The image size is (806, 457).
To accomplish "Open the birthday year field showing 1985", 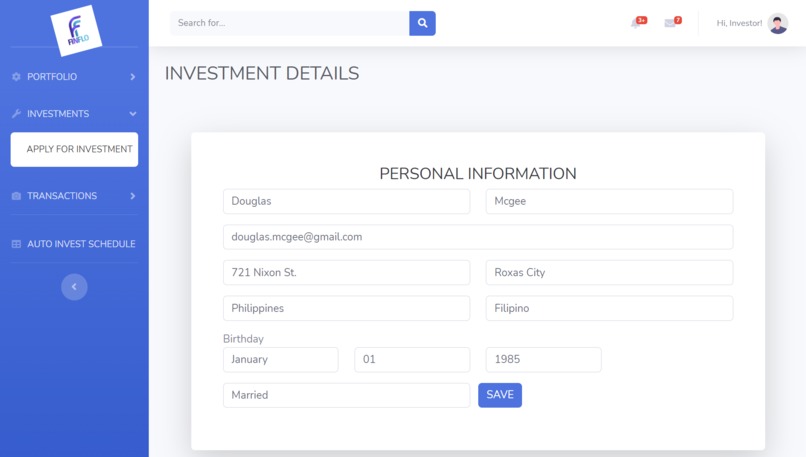I will click(543, 359).
